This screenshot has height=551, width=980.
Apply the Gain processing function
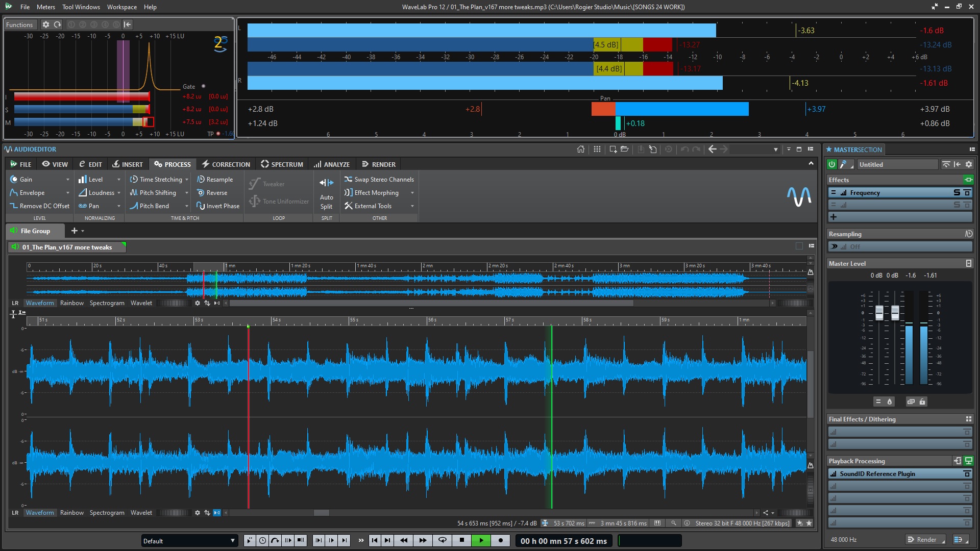click(25, 179)
